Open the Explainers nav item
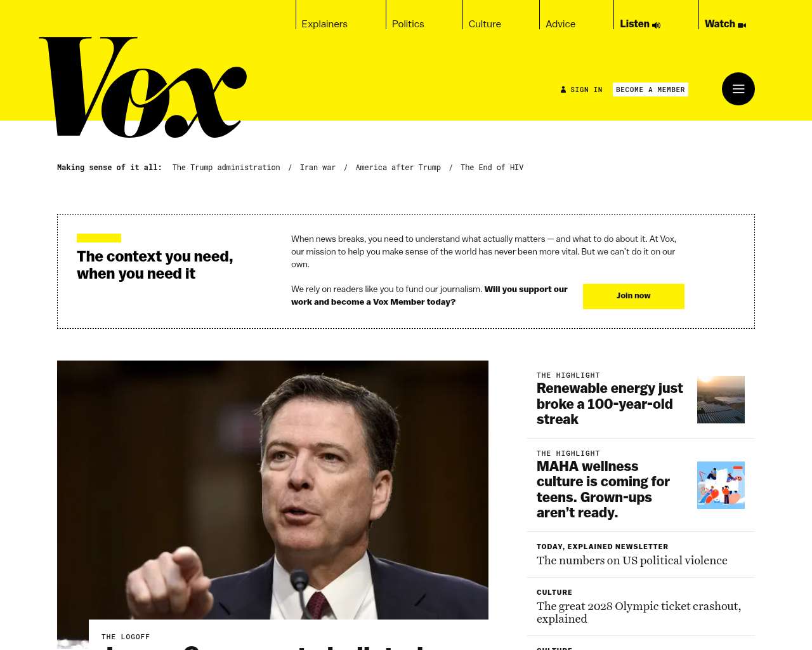The height and width of the screenshot is (650, 812). tap(324, 24)
